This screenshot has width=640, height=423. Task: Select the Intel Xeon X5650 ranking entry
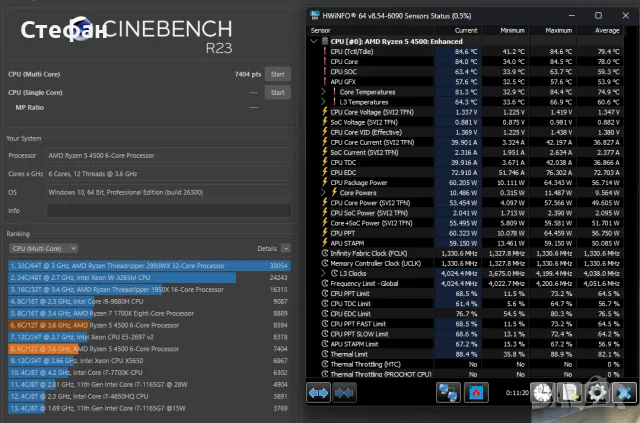(x=149, y=361)
